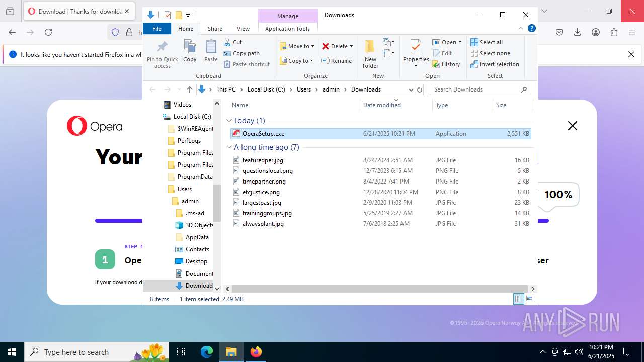The width and height of the screenshot is (644, 362).
Task: Open Properties for selected file
Action: pyautogui.click(x=416, y=53)
